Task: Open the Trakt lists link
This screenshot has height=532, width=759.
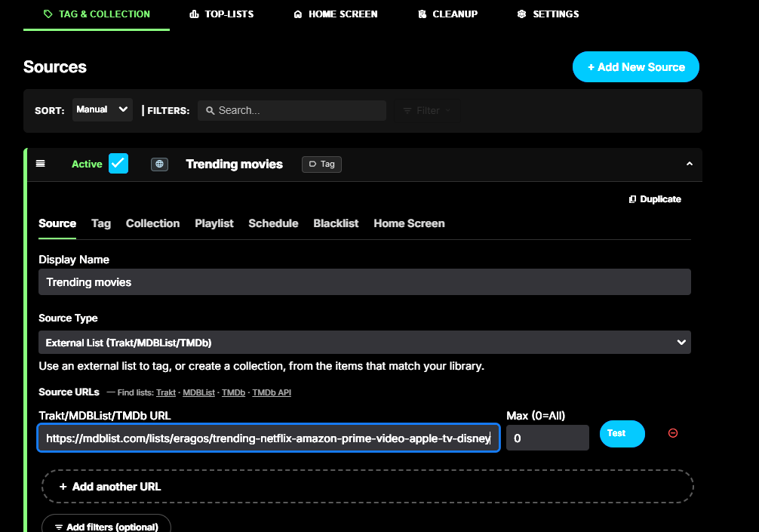Action: [x=166, y=392]
